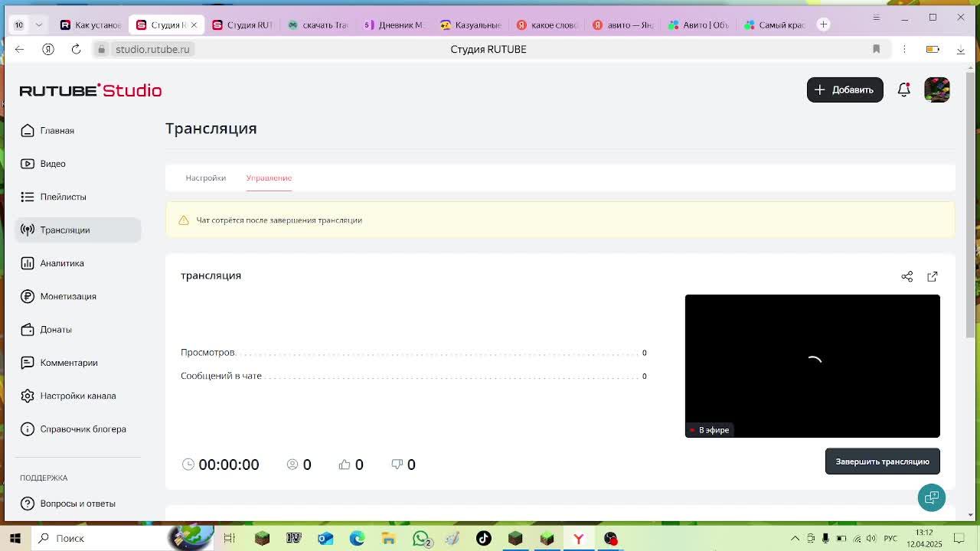Go back in browser history
980x551 pixels.
[19, 49]
